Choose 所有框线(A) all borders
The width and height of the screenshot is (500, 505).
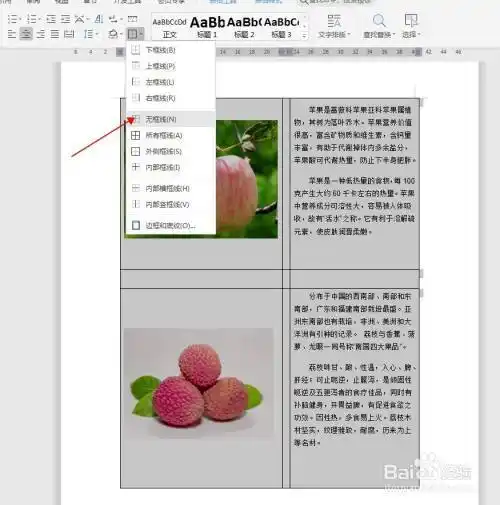click(171, 135)
